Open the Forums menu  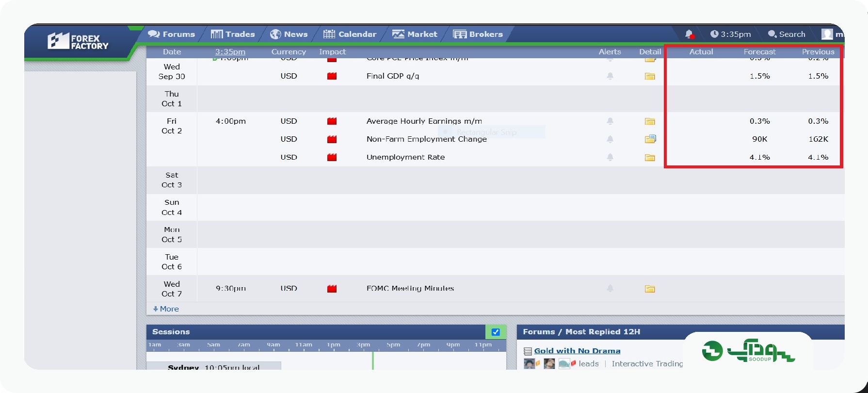click(x=171, y=34)
